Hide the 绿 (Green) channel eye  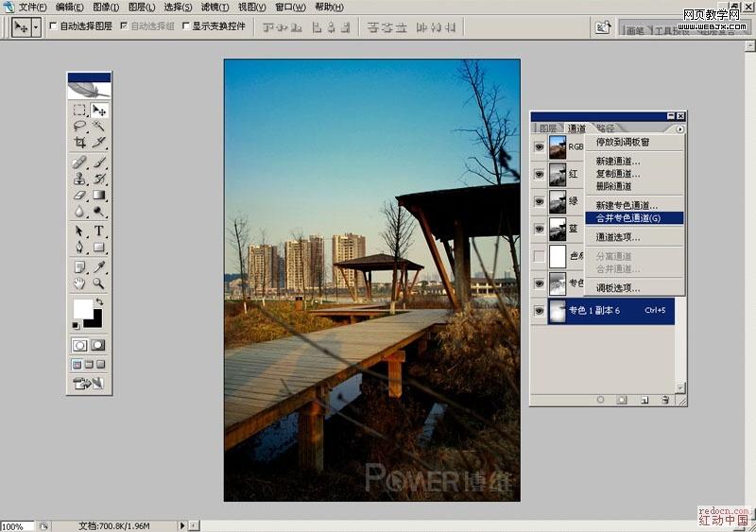tap(539, 201)
